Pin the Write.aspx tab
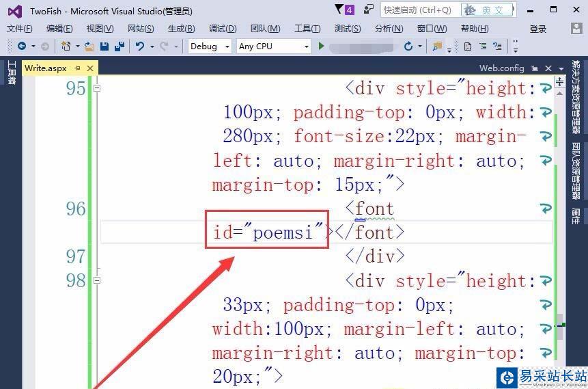The height and width of the screenshot is (389, 588). click(x=78, y=68)
